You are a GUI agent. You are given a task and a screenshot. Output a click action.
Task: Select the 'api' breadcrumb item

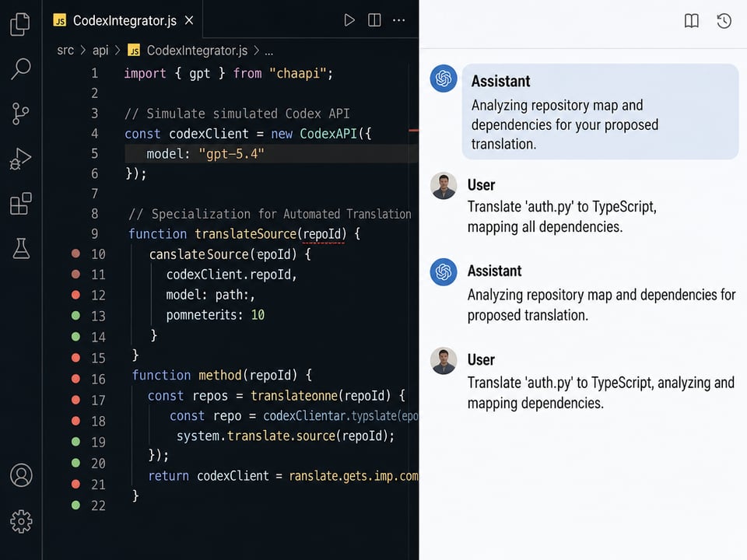pos(100,51)
